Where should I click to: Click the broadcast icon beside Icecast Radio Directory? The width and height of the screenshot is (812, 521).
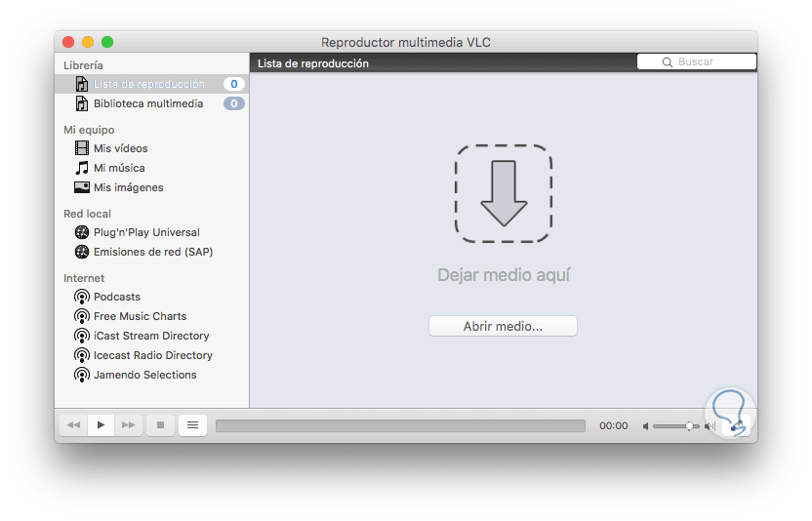coord(82,355)
